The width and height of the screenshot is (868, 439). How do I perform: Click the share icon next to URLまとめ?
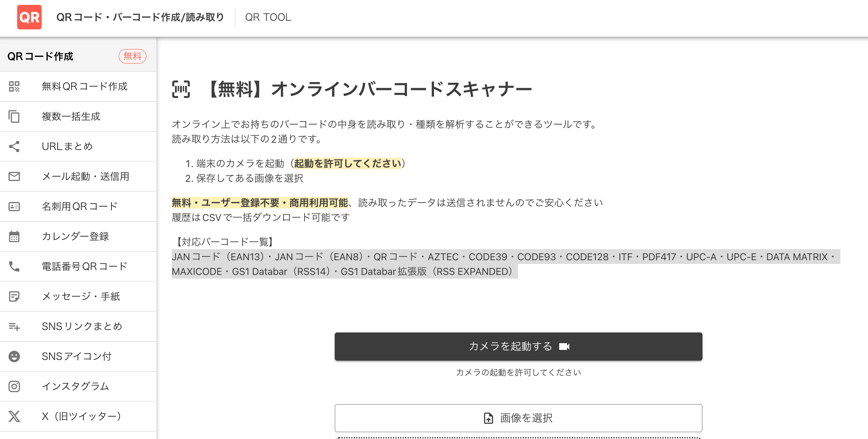pyautogui.click(x=15, y=146)
